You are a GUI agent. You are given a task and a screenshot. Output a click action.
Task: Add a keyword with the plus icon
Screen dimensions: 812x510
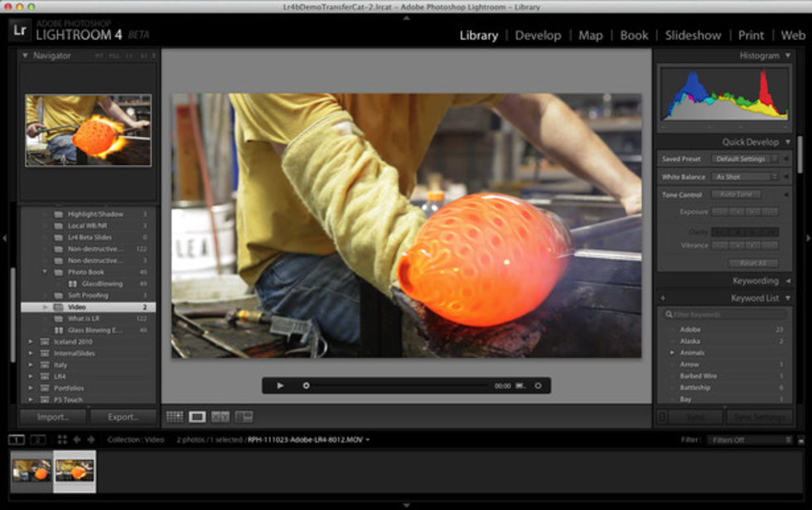point(663,299)
